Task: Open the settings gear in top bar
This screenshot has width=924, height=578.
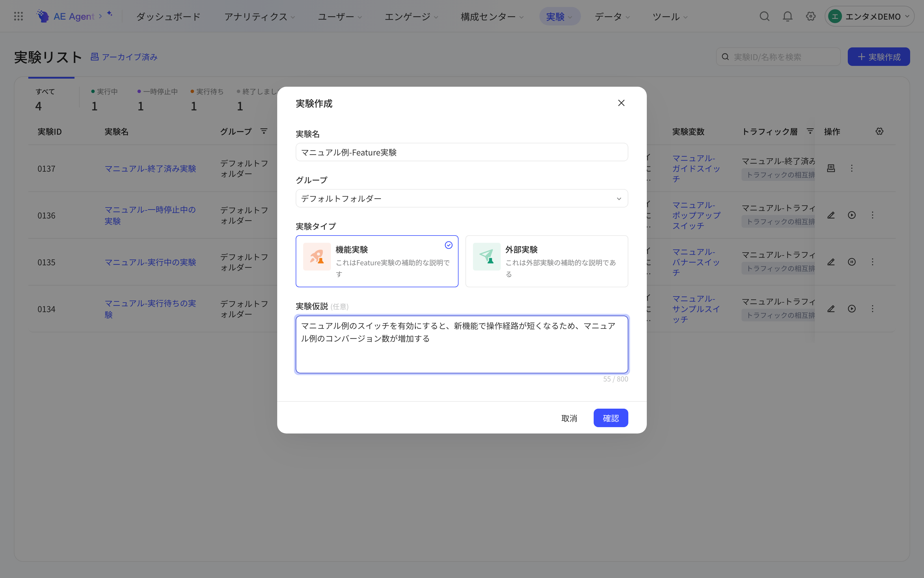Action: pos(811,16)
